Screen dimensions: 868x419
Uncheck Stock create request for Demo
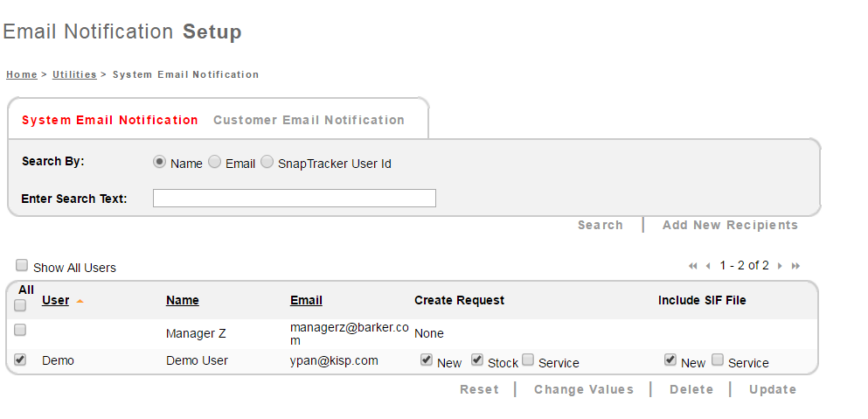pos(477,360)
